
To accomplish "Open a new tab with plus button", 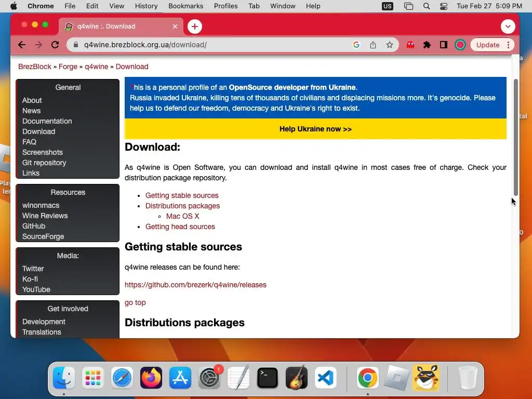I will 195,26.
